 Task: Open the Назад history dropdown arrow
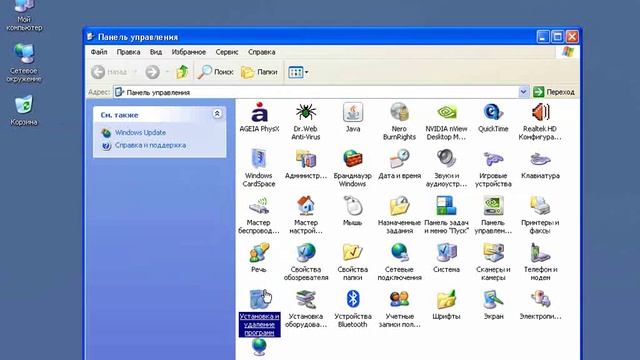click(135, 72)
